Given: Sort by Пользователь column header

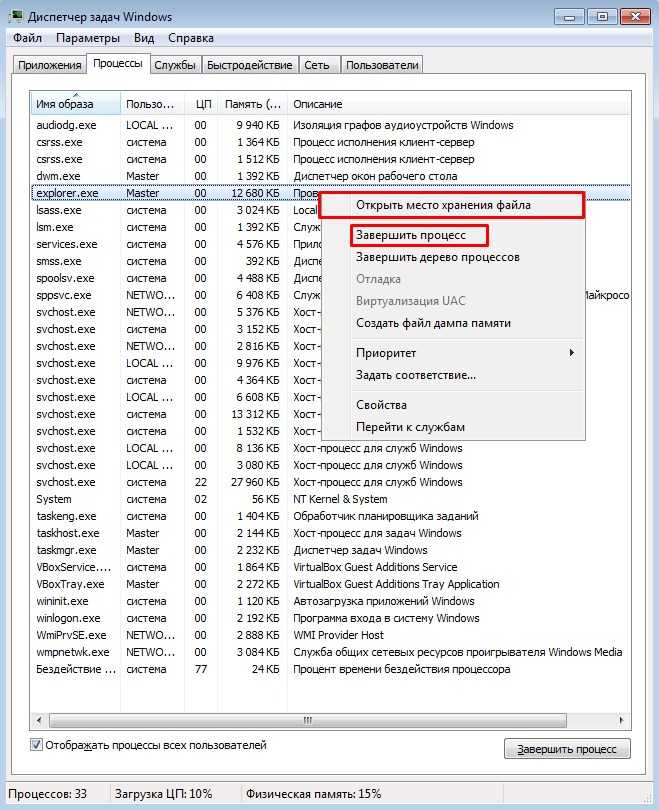Looking at the screenshot, I should click(x=152, y=104).
